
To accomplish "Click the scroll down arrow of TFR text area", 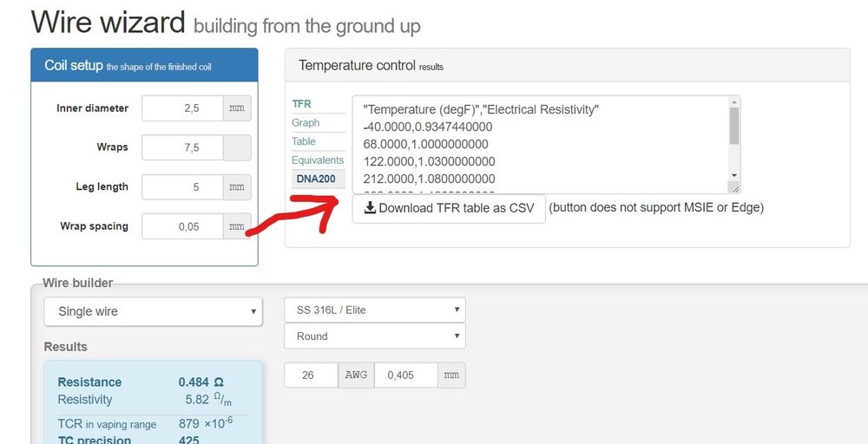I will [x=734, y=175].
